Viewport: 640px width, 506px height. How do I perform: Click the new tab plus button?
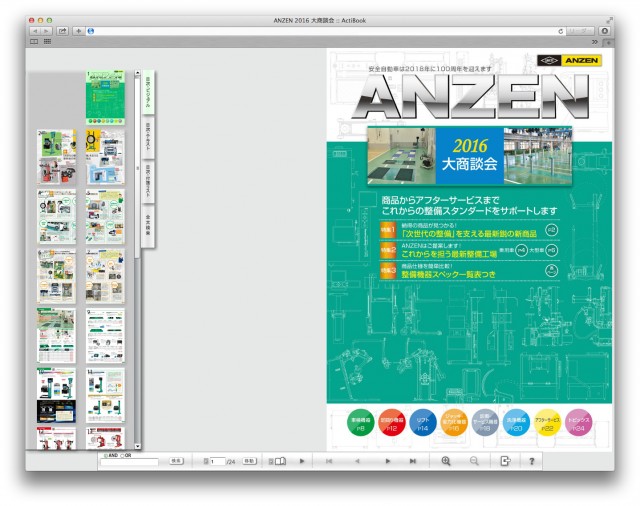click(608, 42)
